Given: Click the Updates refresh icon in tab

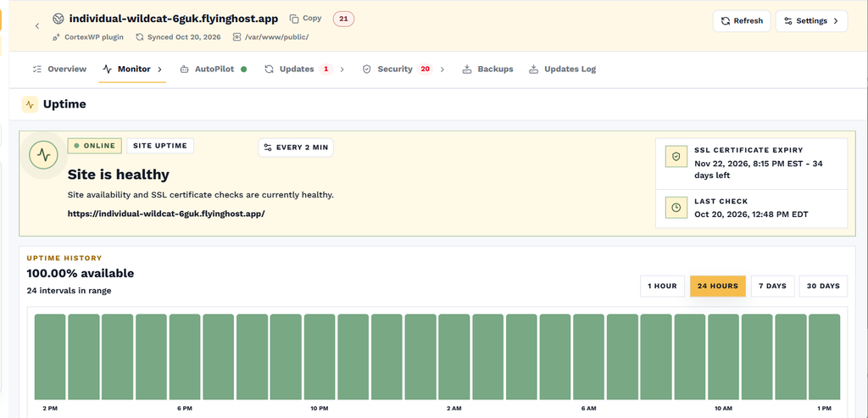Looking at the screenshot, I should [269, 70].
